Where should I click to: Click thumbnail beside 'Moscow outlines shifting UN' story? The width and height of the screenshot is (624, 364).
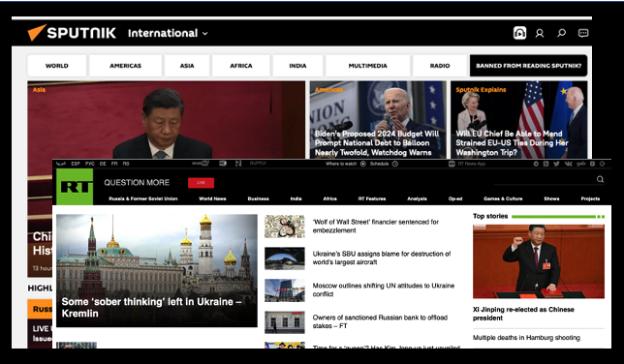click(x=285, y=290)
